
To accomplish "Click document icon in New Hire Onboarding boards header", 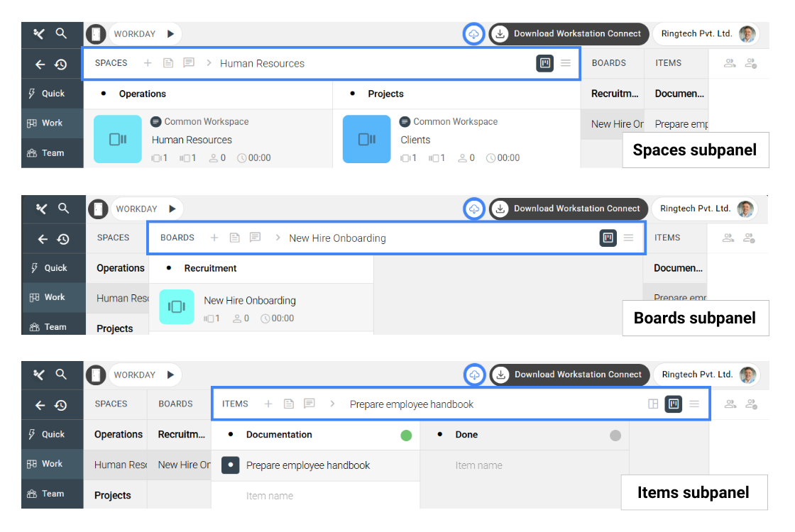I will pyautogui.click(x=234, y=238).
